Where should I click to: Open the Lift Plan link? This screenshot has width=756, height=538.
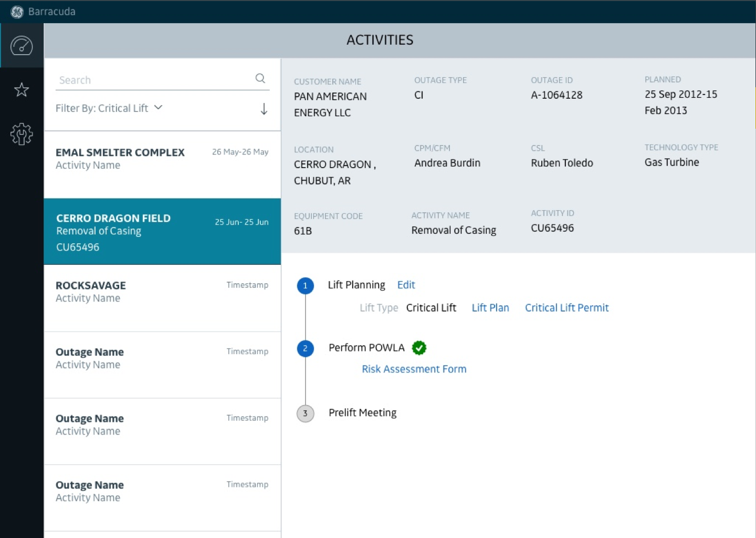490,308
